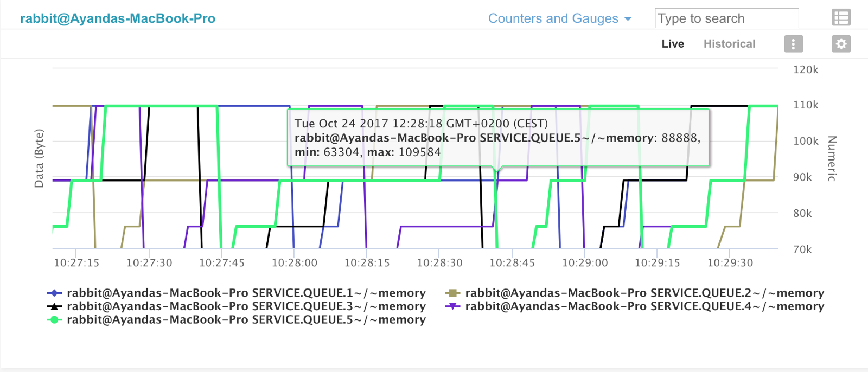Open the list view icon
This screenshot has height=372, width=868.
[x=841, y=18]
